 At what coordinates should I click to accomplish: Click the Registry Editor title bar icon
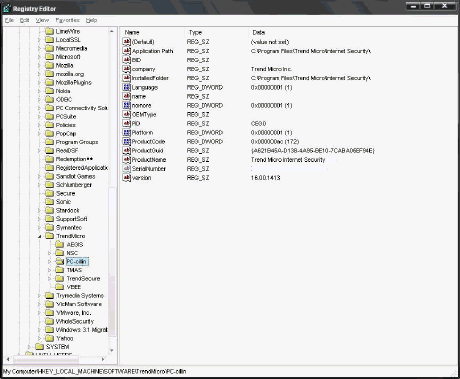pyautogui.click(x=7, y=8)
